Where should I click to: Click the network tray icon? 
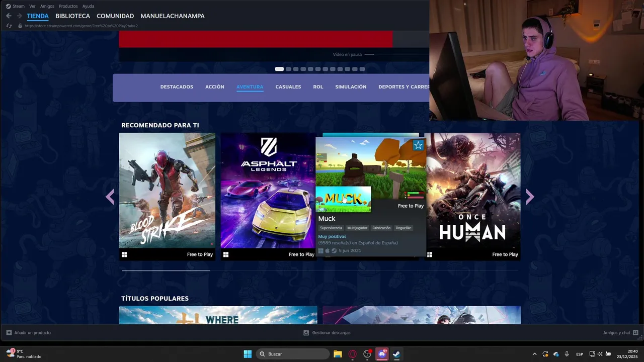pyautogui.click(x=592, y=354)
